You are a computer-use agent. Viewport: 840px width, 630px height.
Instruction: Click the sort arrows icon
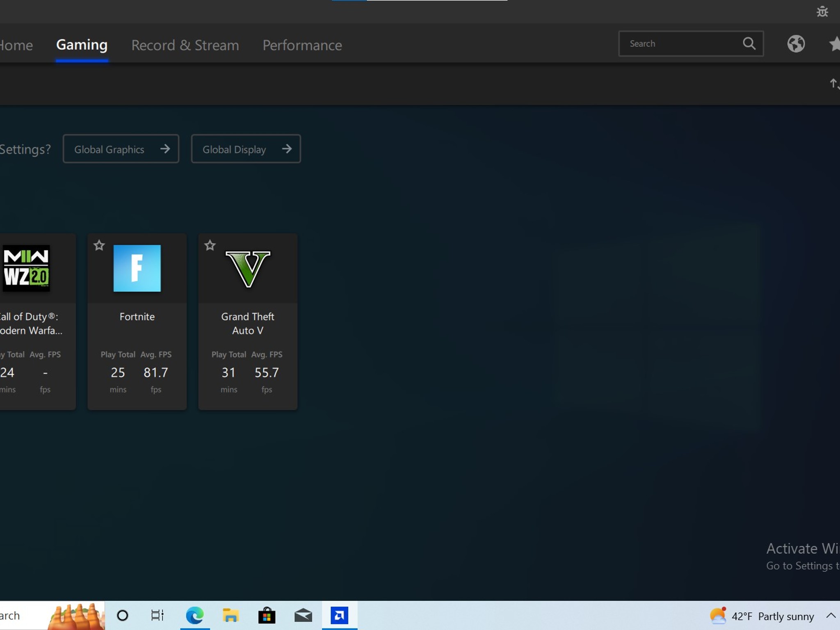coord(835,84)
